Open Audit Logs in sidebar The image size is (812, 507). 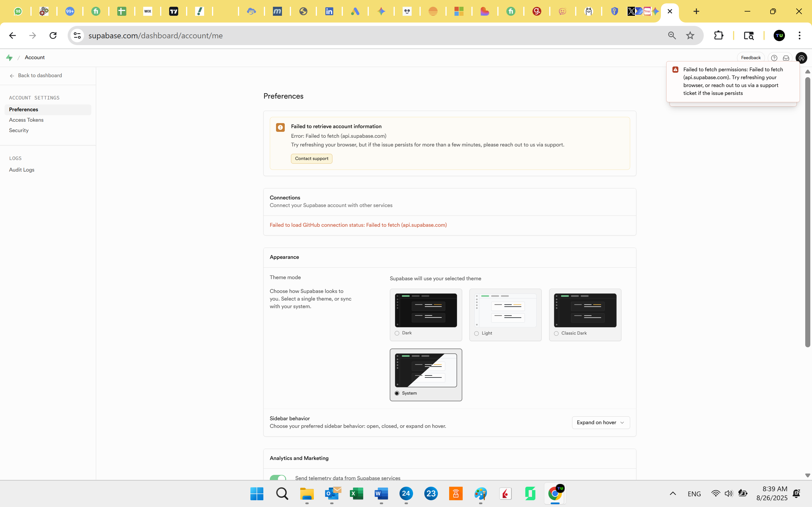(x=22, y=170)
